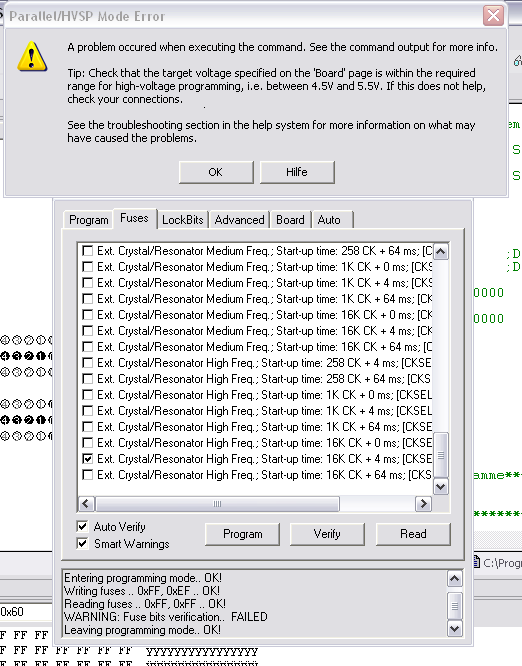Click the fuse list vertical scrollbar thumb
Screen dimensions: 522x666
[440, 455]
